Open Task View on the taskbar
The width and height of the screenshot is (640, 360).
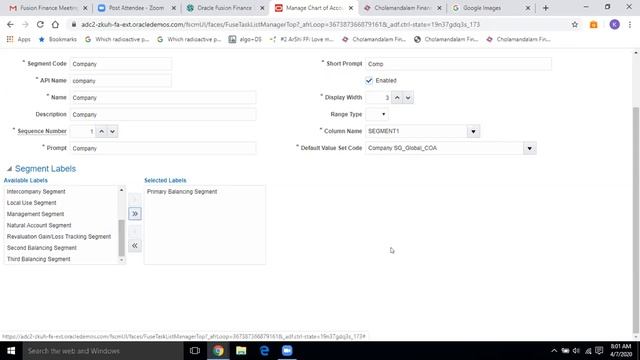point(195,351)
